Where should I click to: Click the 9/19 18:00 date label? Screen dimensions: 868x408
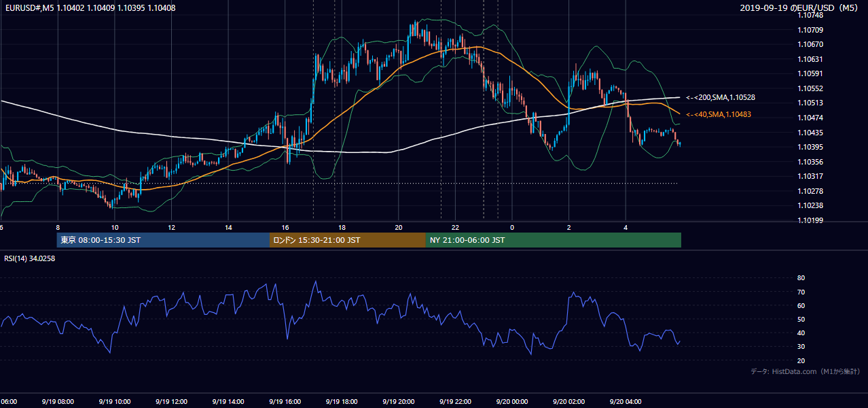click(342, 402)
